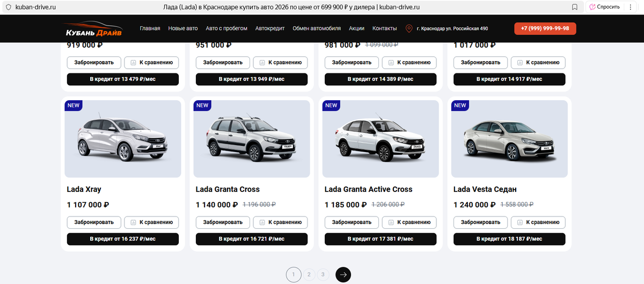The width and height of the screenshot is (644, 284).
Task: Open Главная menu item
Action: coord(150,28)
